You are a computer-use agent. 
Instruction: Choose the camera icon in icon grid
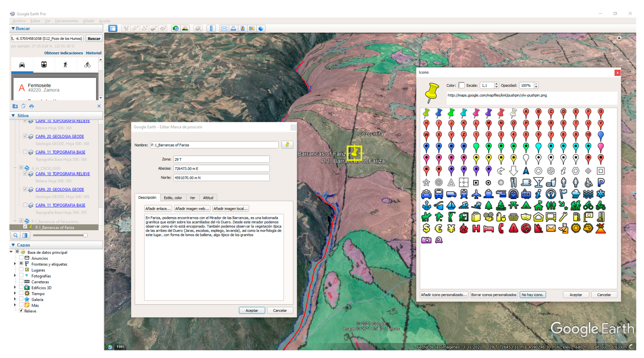(426, 240)
